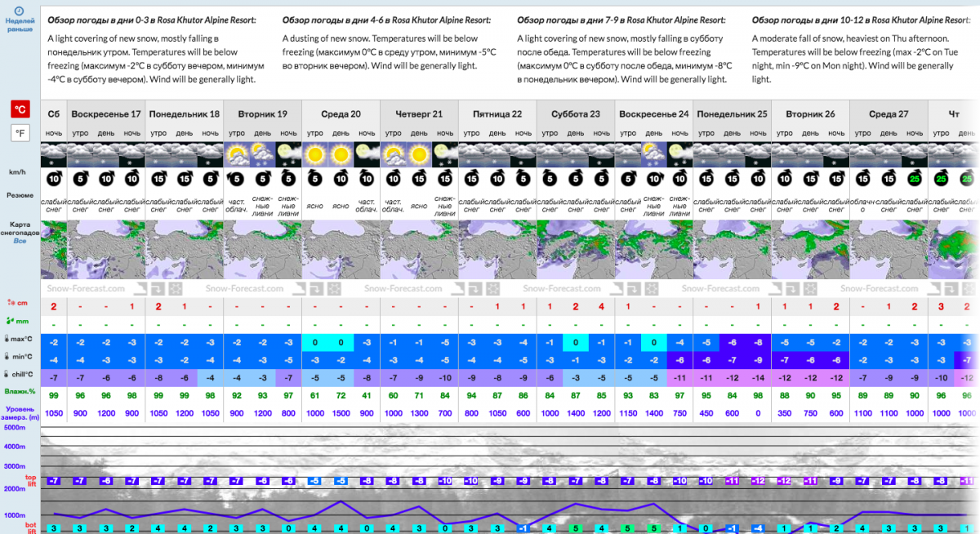Click Воскресенье 24 день sun and snow icon
The image size is (980, 534).
pos(654,154)
